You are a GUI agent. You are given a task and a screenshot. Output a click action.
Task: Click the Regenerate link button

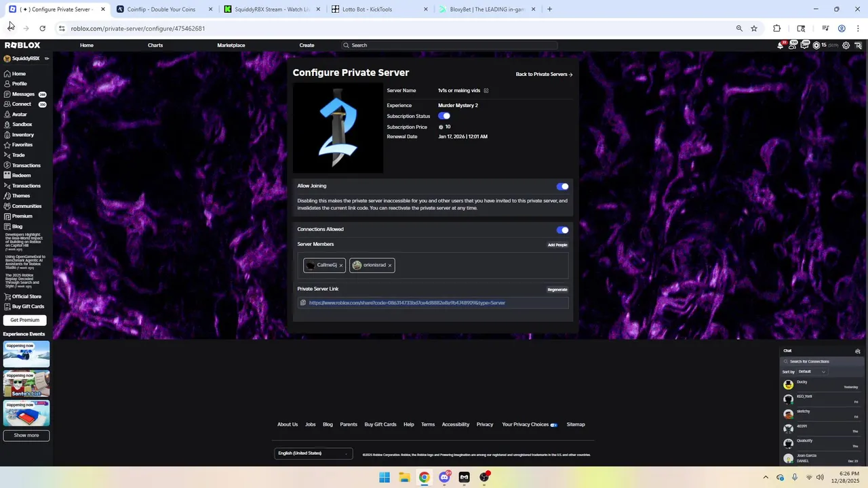click(x=557, y=289)
